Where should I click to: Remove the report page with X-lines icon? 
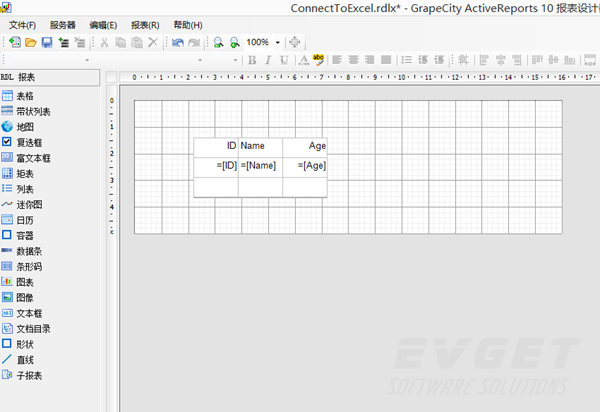tap(80, 42)
